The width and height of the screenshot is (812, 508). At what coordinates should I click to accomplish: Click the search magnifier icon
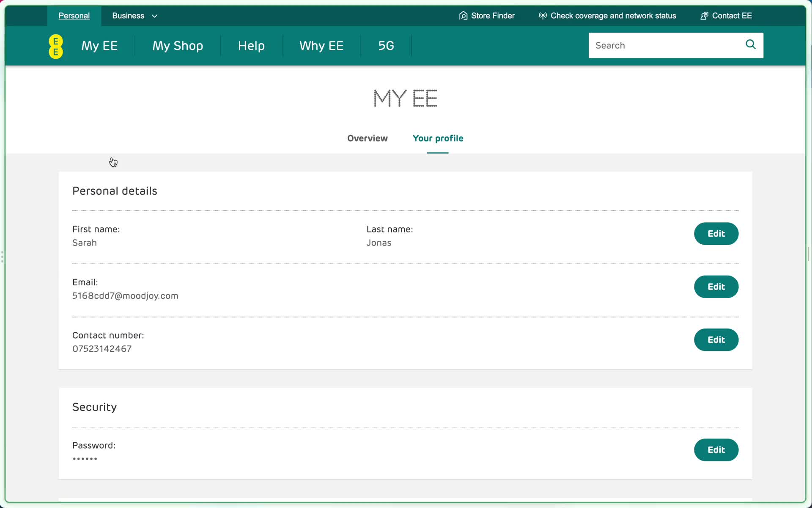tap(751, 44)
